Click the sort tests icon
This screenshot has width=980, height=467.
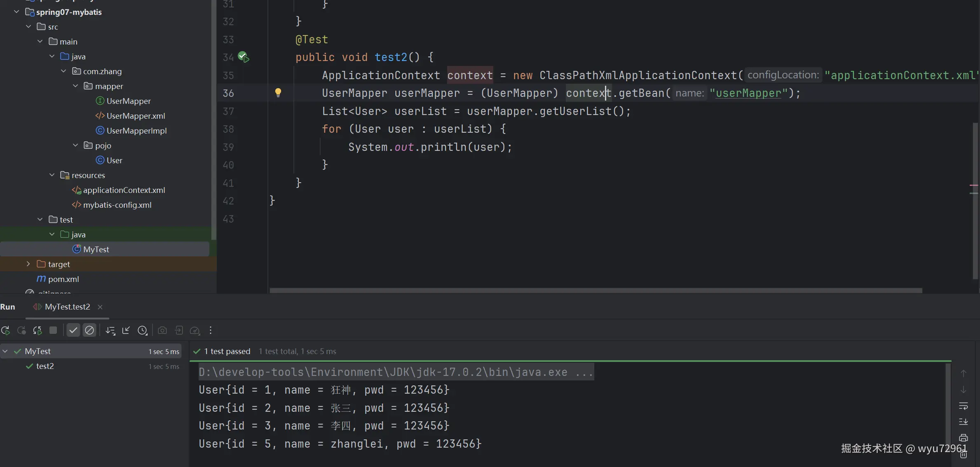(110, 331)
